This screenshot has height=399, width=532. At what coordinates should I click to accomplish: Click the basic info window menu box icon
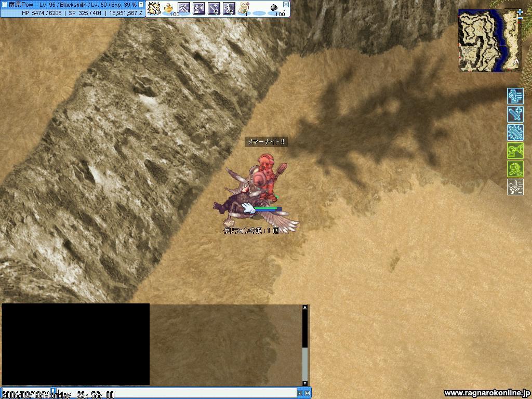pyautogui.click(x=4, y=5)
